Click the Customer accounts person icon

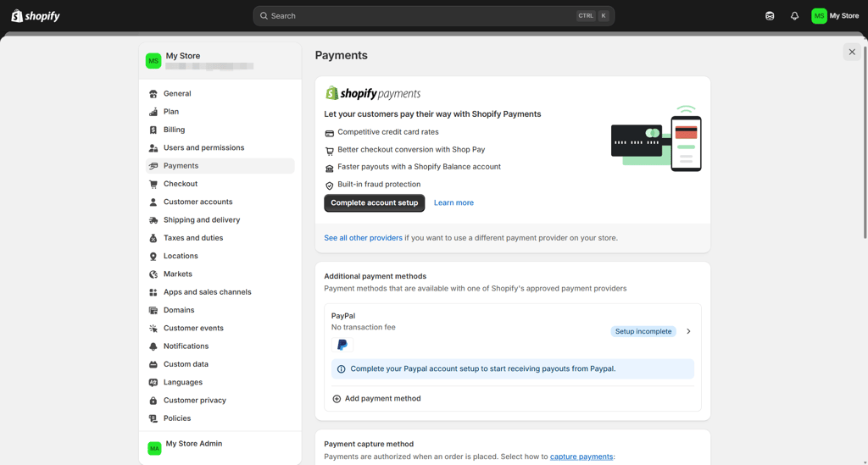click(153, 202)
